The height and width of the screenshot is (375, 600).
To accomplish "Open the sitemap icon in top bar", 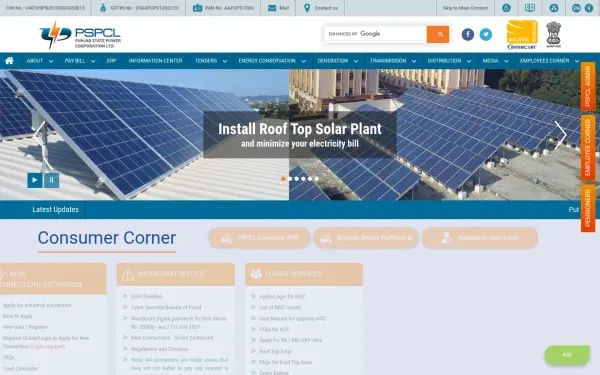I will click(x=554, y=8).
